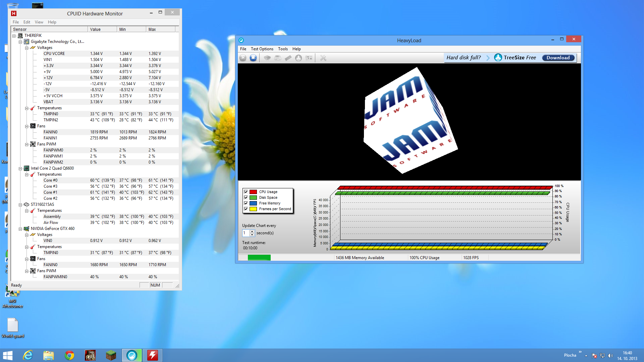
Task: Stop the HeavyLoad test
Action: click(x=253, y=58)
